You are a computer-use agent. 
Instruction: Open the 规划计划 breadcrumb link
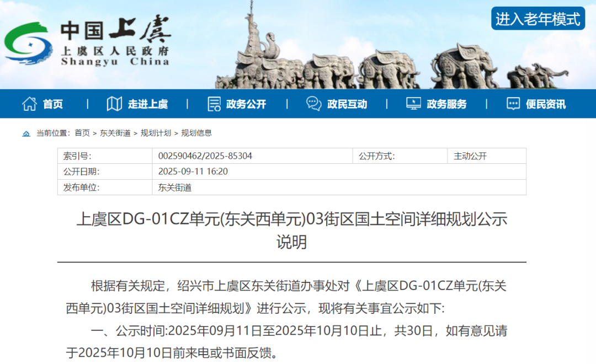tap(156, 133)
